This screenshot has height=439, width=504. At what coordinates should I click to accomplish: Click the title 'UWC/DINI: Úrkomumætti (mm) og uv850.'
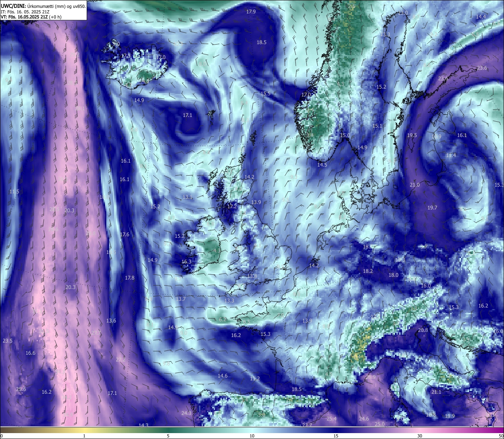(43, 6)
